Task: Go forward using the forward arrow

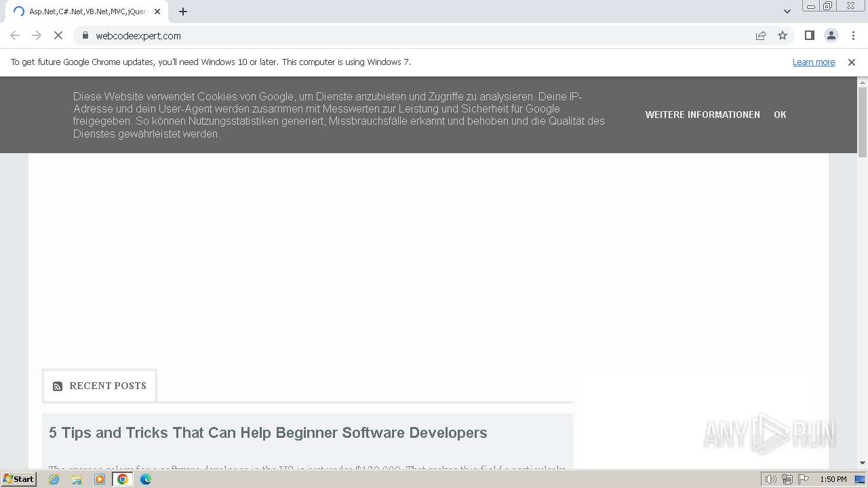Action: 37,35
